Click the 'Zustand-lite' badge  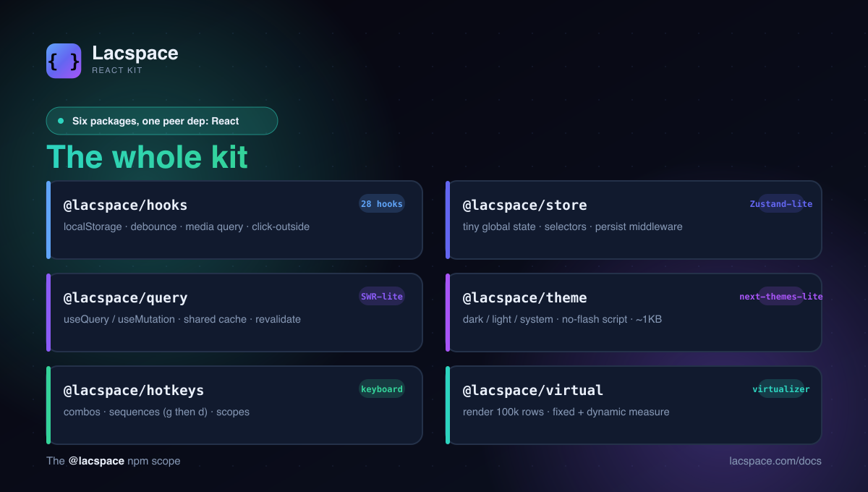(781, 204)
